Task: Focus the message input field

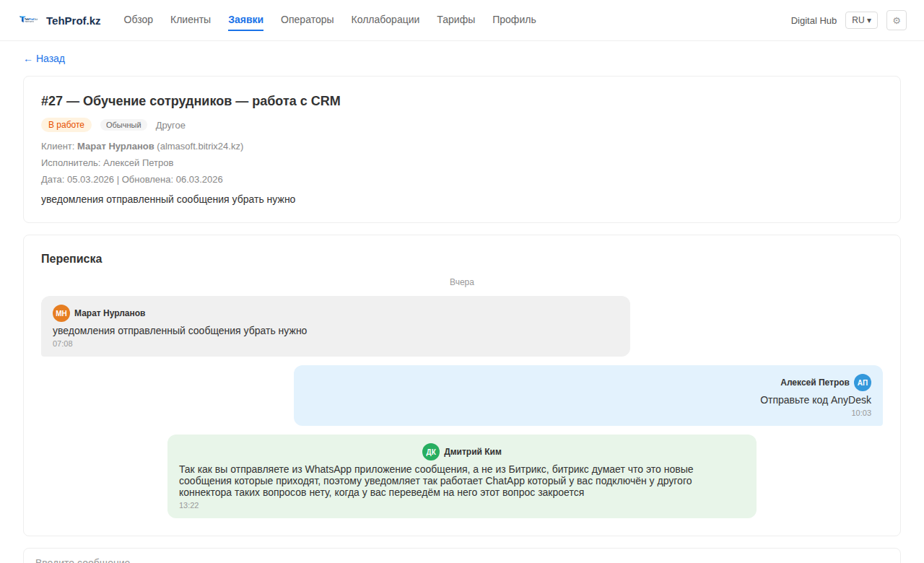Action: (462, 557)
